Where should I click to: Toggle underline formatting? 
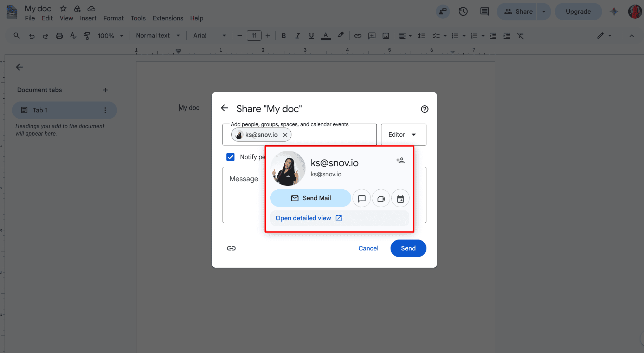click(x=311, y=35)
